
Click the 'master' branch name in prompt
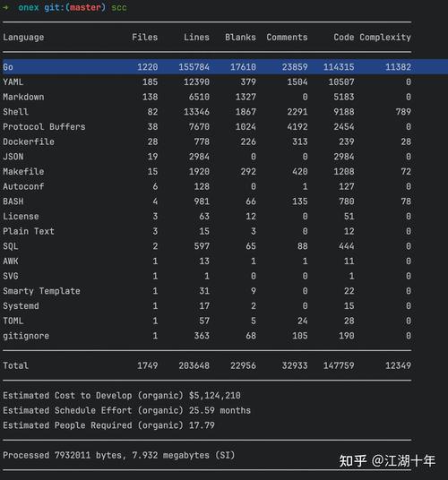[85, 7]
